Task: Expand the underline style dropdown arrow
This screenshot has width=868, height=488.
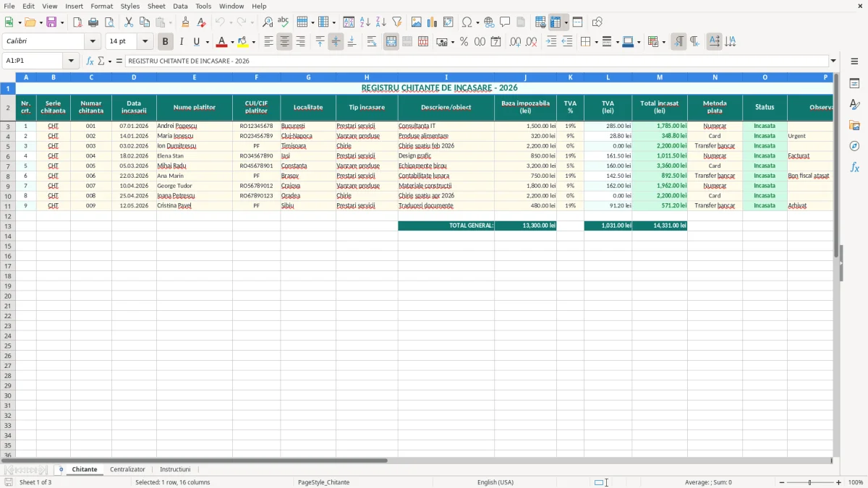Action: 207,42
